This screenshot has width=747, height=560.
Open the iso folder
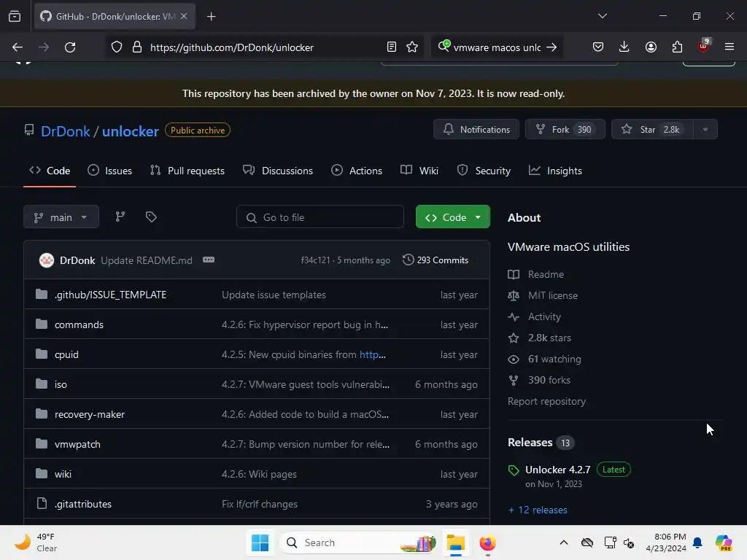point(61,384)
